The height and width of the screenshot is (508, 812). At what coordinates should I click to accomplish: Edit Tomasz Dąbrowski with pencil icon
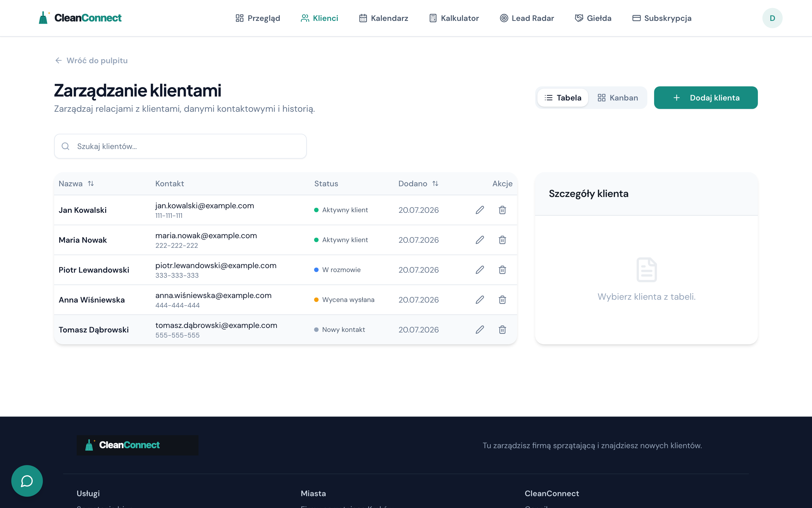tap(480, 330)
